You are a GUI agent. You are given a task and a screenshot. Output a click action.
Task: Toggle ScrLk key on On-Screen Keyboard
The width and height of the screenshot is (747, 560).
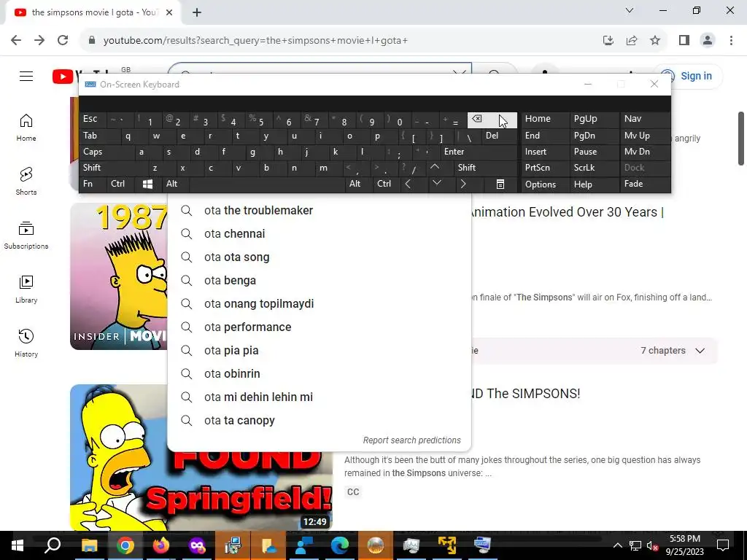click(594, 168)
